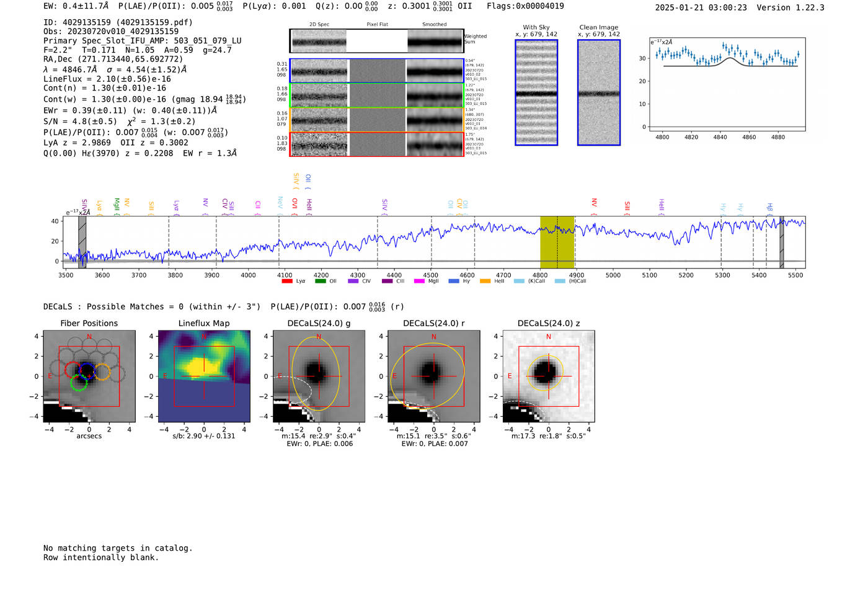The width and height of the screenshot is (868, 591).
Task: Click the green MgII line label above the spectrum
Action: coord(117,205)
